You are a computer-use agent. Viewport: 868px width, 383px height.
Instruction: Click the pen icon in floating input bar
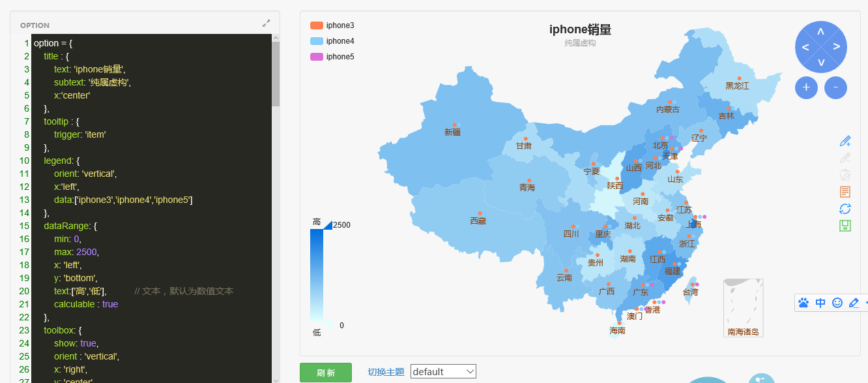(x=854, y=303)
